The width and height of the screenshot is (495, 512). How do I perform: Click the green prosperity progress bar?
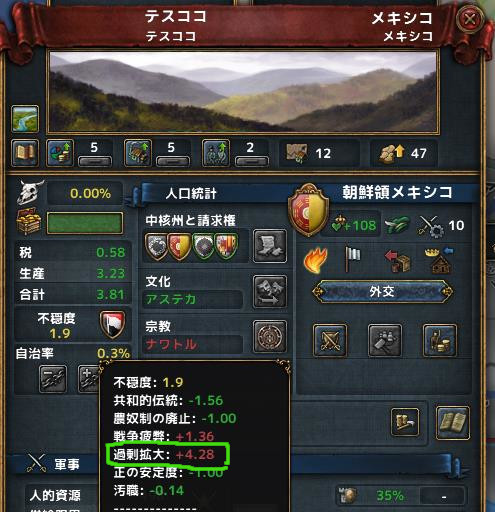[x=85, y=223]
